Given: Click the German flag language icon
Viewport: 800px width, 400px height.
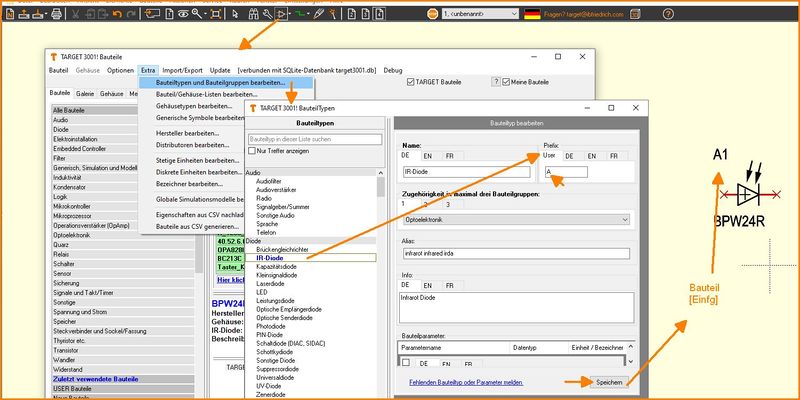Looking at the screenshot, I should [x=532, y=14].
